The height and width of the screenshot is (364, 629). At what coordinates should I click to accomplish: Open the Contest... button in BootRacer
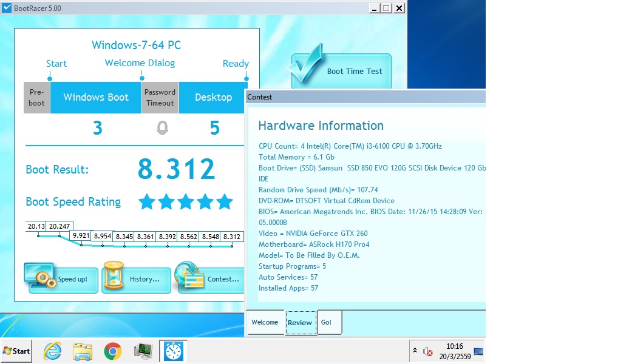(211, 280)
